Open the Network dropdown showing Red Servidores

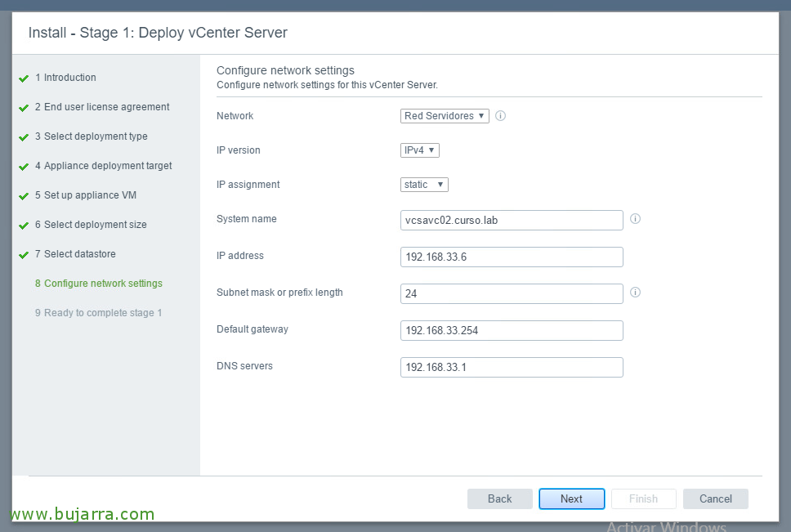(445, 116)
